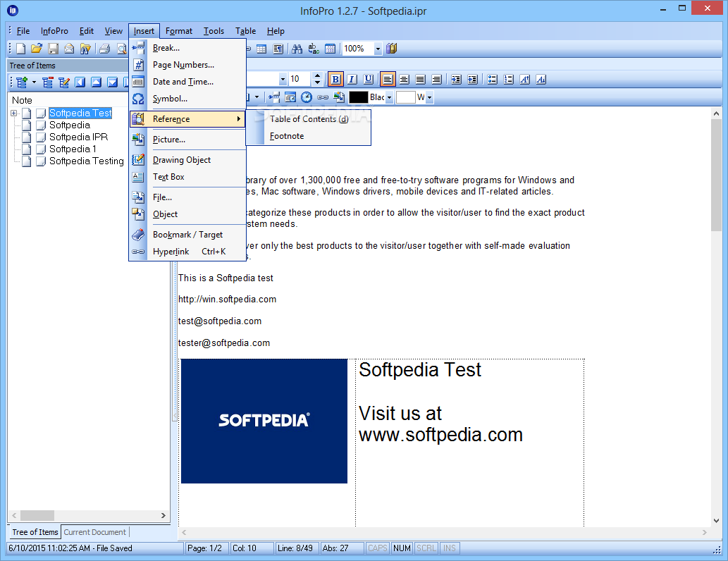Viewport: 728px width, 561px height.
Task: Toggle bold formatting
Action: 335,80
